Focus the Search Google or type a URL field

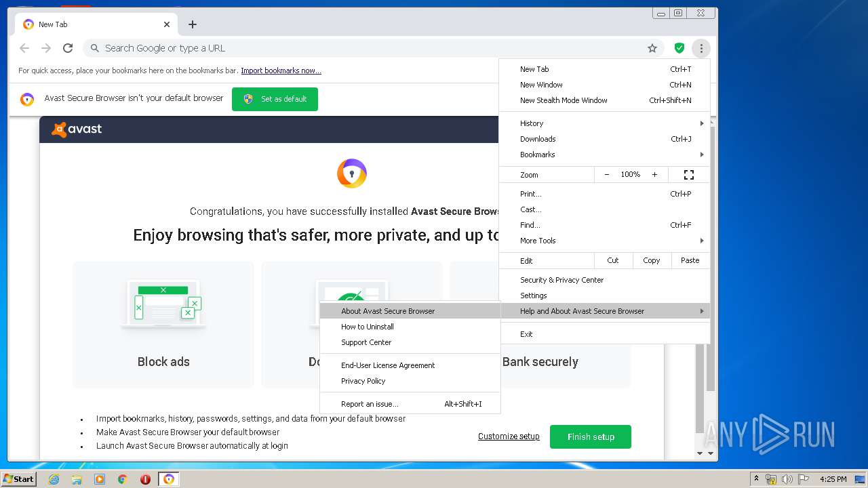click(373, 48)
